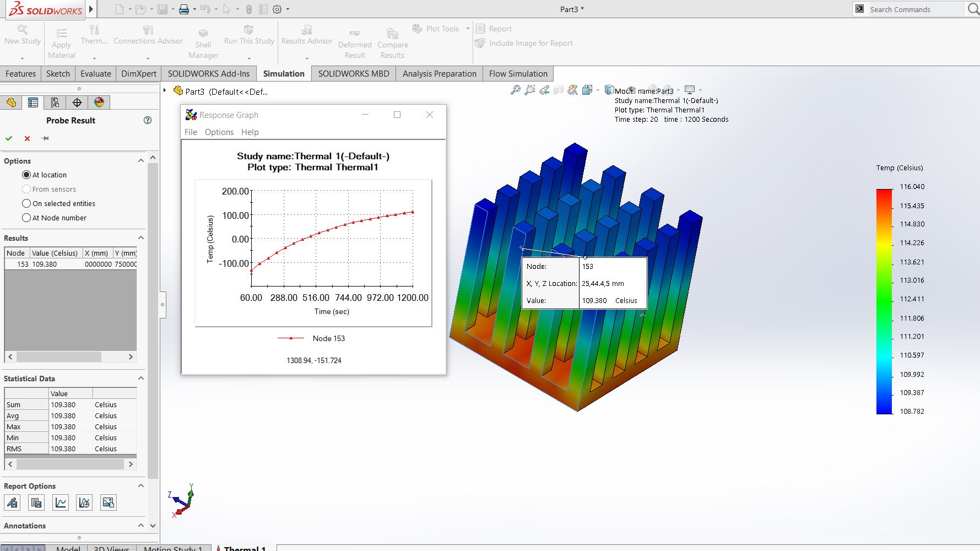980x551 pixels.
Task: Click Zoom to Area magnifier icon
Action: [530, 90]
